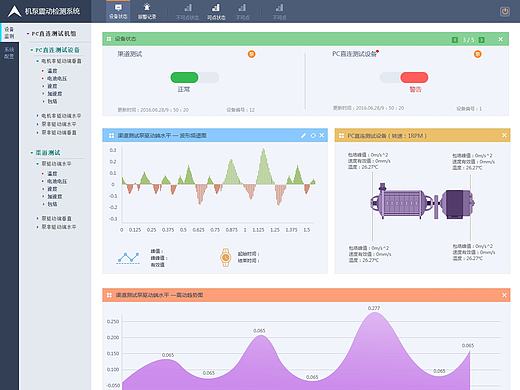Click the dark purple motor illustration
Image resolution: width=520 pixels, height=390 pixels.
click(457, 204)
